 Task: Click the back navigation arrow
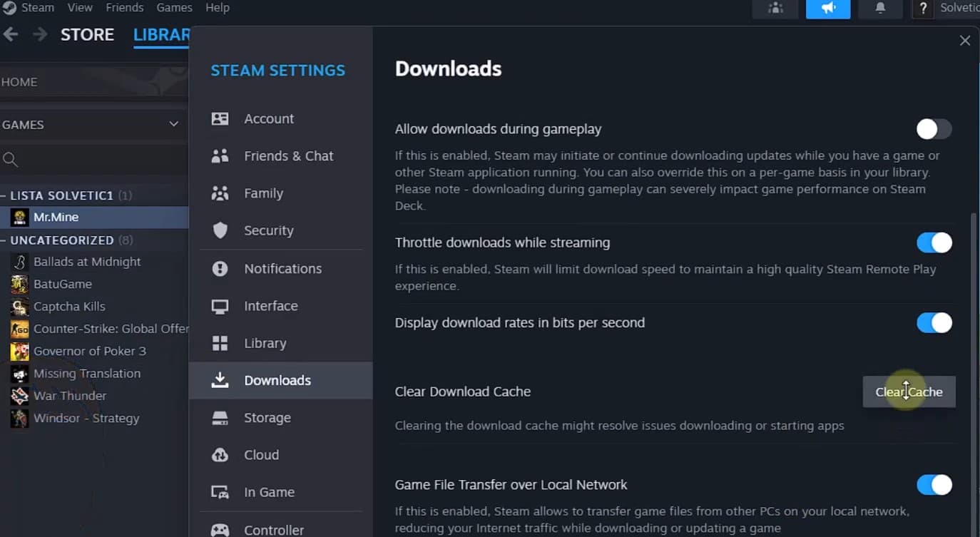coord(11,34)
